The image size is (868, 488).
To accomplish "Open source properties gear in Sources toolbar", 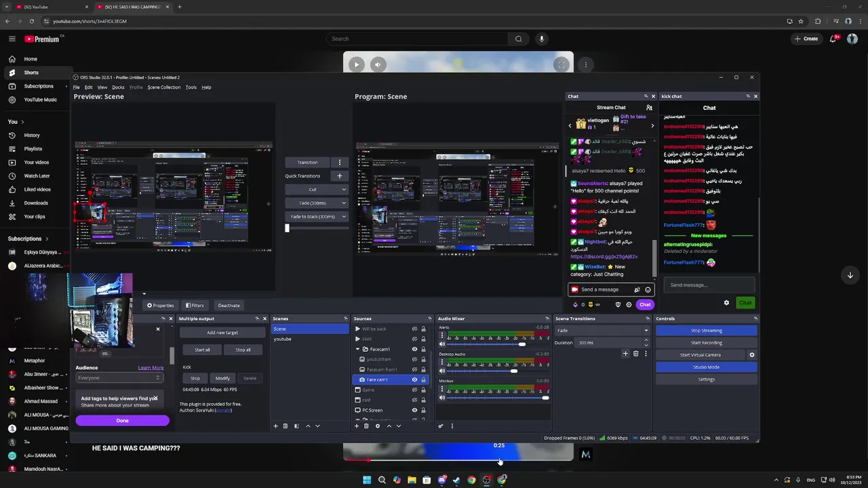I will 378,426.
